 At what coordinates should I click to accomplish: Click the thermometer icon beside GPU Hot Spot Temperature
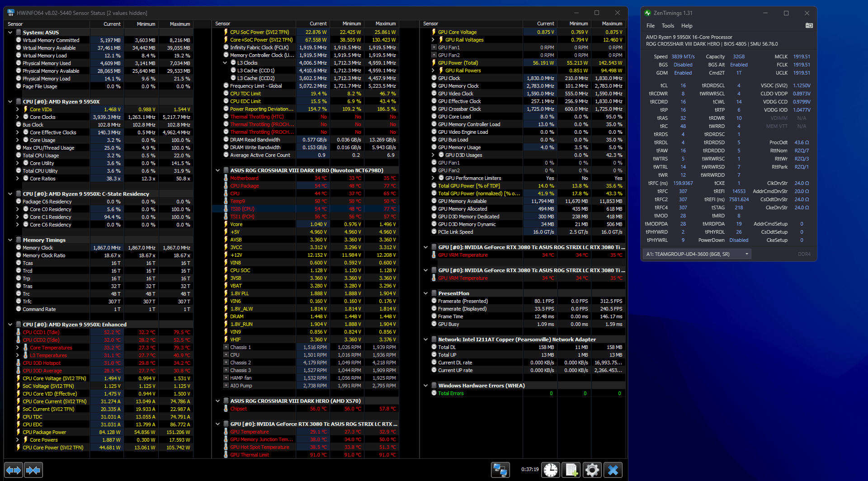pyautogui.click(x=226, y=447)
